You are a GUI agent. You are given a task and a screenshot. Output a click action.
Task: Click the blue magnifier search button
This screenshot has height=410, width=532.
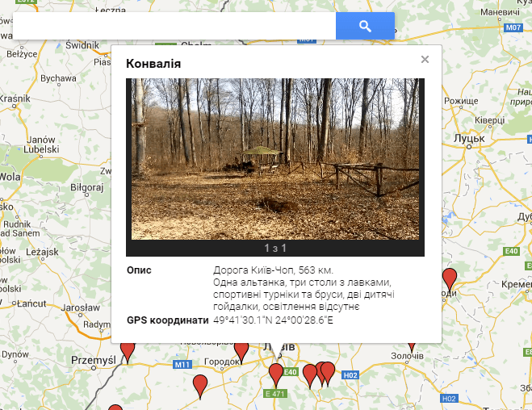click(x=365, y=26)
